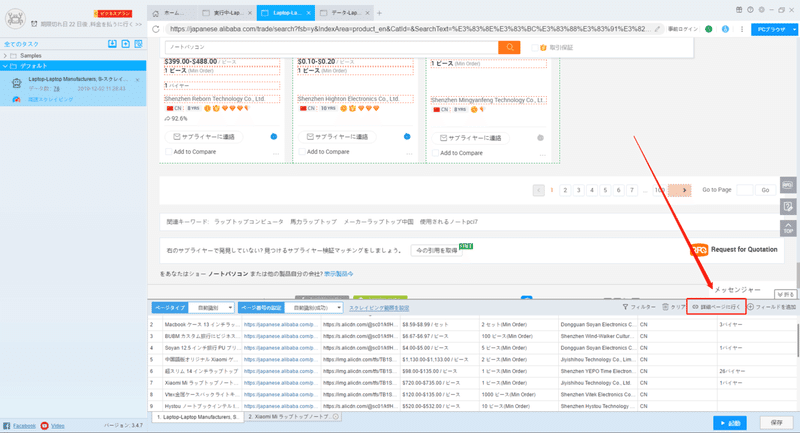Viewport: 800px width, 433px height.
Task: Click the 事前ログイン pre-login button
Action: pyautogui.click(x=683, y=29)
